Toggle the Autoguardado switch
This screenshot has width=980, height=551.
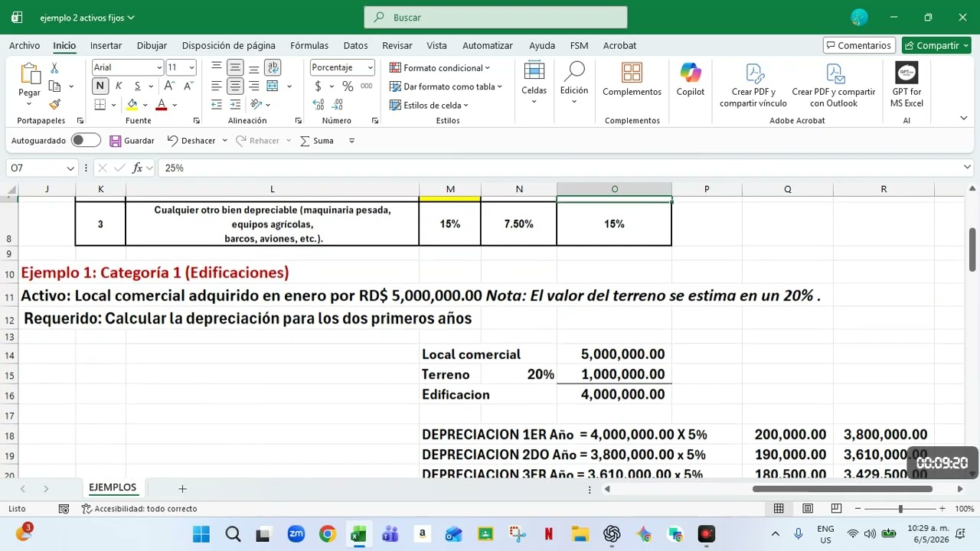(86, 140)
